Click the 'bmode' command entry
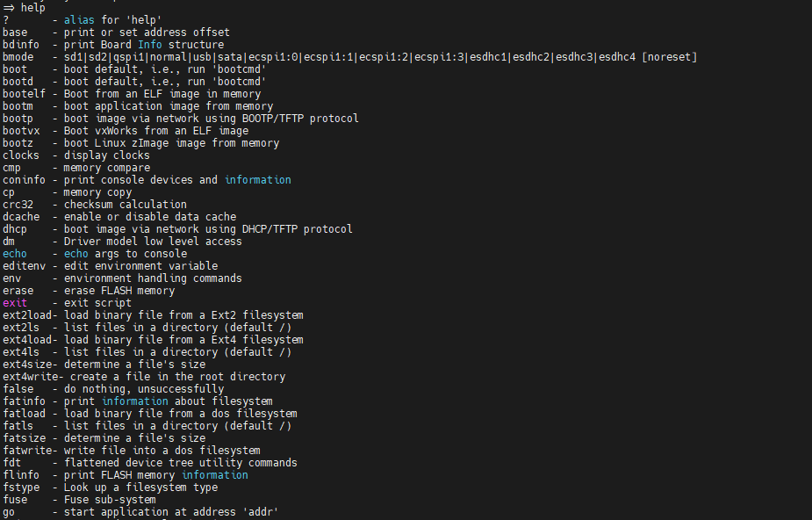Viewport: 812px width, 520px height. click(18, 57)
